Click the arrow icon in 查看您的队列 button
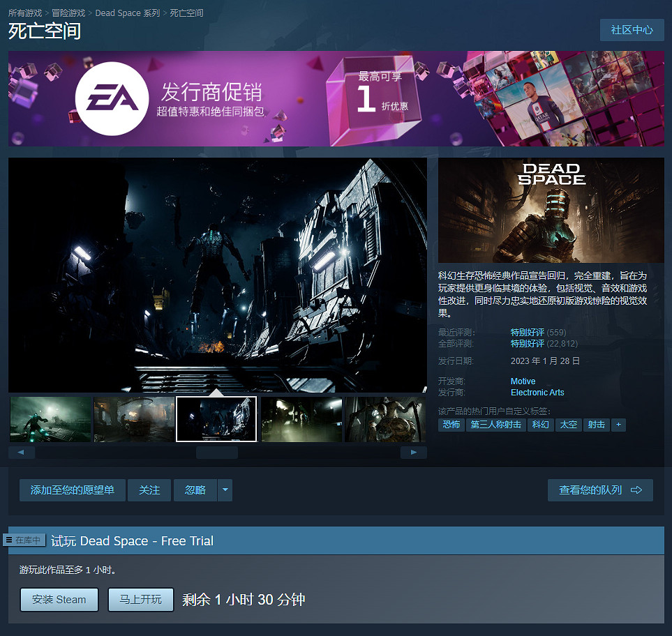This screenshot has height=636, width=672. coord(636,490)
